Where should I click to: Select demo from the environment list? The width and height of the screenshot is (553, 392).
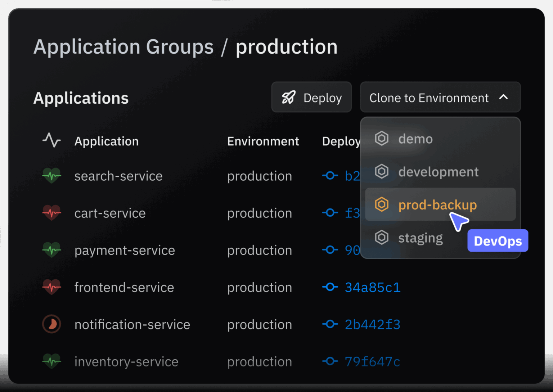click(x=415, y=139)
